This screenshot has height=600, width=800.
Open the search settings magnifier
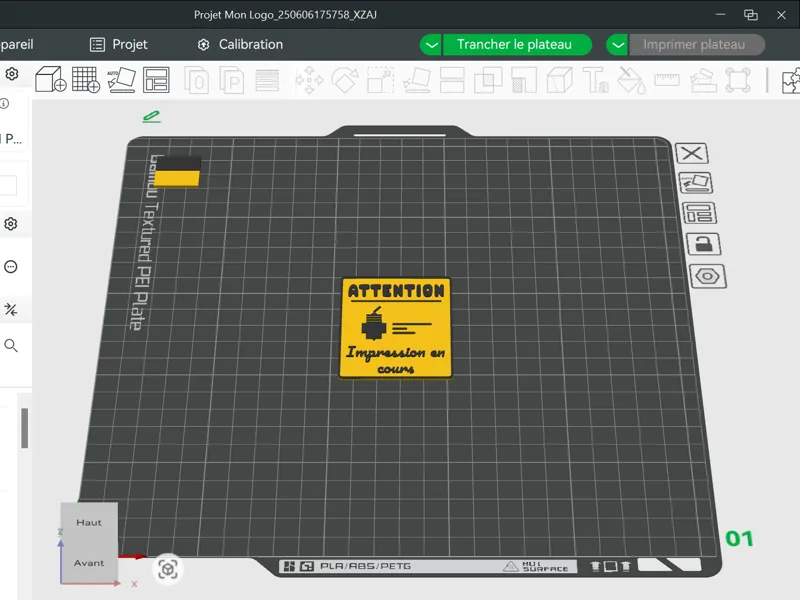pyautogui.click(x=11, y=346)
